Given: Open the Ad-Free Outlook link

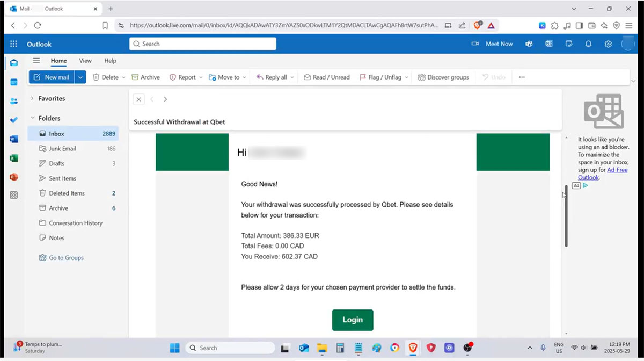Looking at the screenshot, I should pyautogui.click(x=603, y=174).
